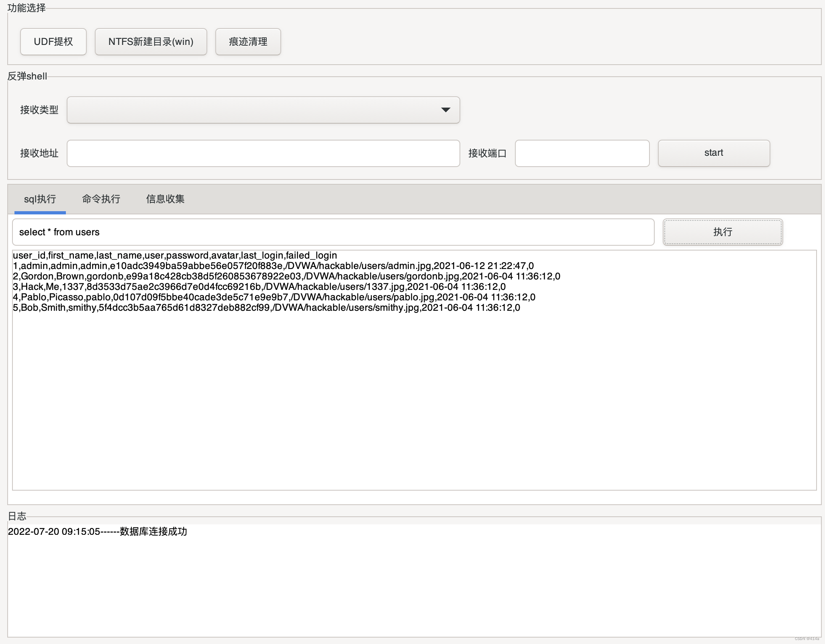
Task: Click the UDF提权 button
Action: pos(53,42)
